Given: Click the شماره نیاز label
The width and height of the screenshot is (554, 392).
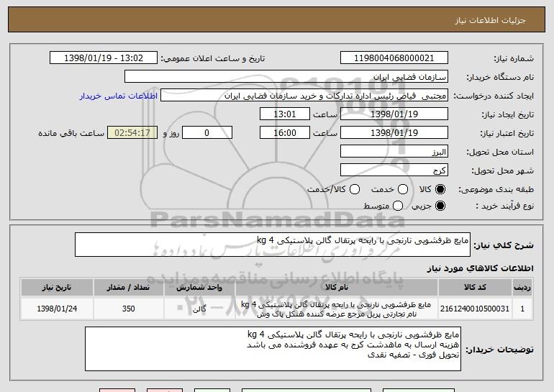Looking at the screenshot, I should coord(514,58).
